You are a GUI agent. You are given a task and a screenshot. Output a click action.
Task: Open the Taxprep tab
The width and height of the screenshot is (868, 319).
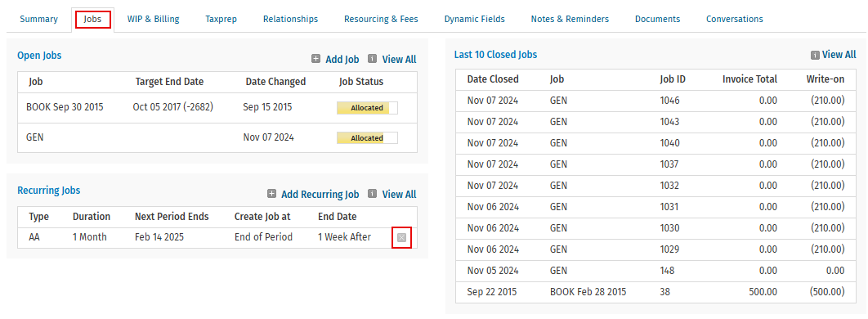coord(221,20)
